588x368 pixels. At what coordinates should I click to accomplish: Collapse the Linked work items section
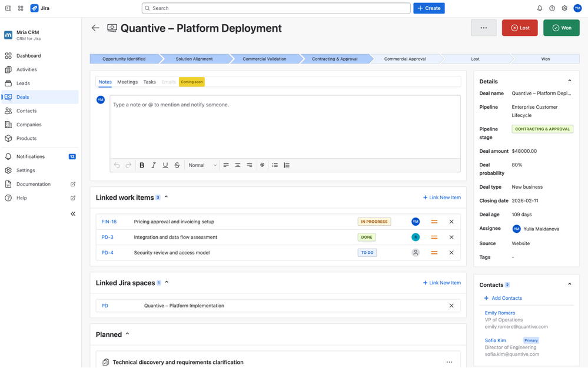(x=167, y=198)
